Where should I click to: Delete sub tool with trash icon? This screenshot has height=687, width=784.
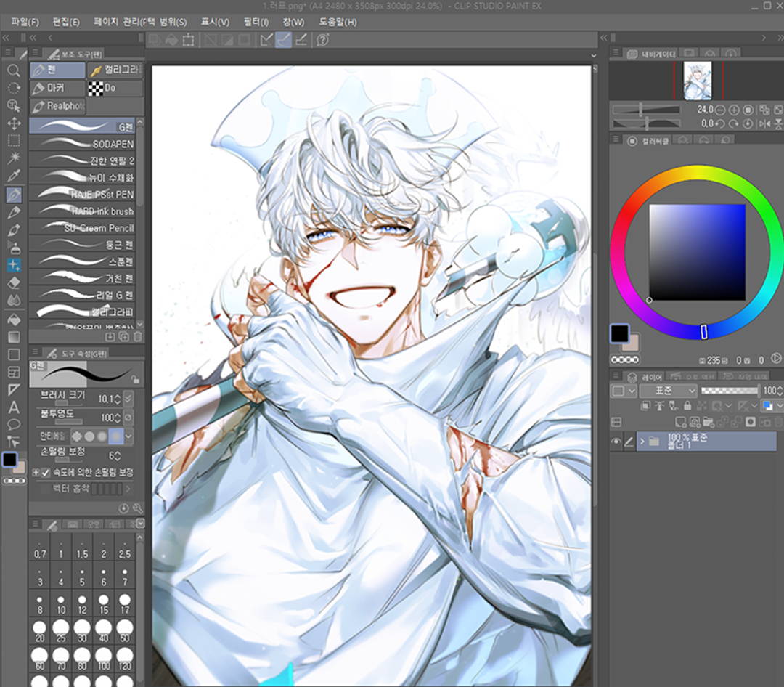[137, 337]
